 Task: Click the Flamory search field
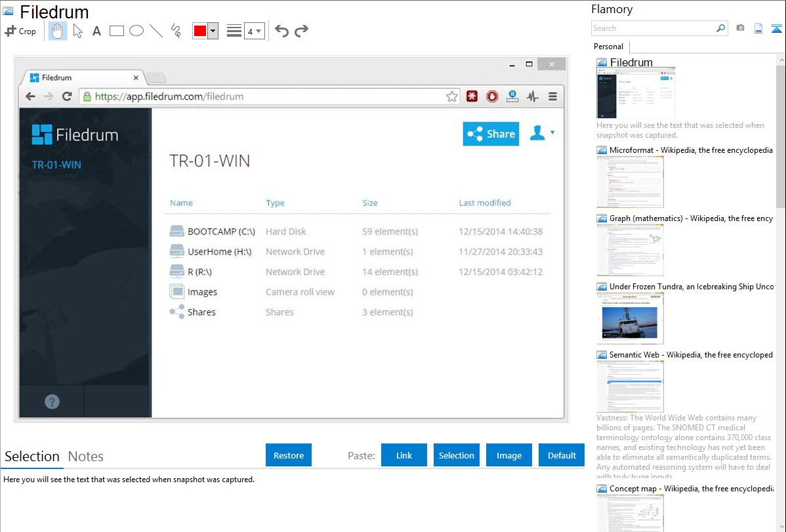click(x=653, y=28)
